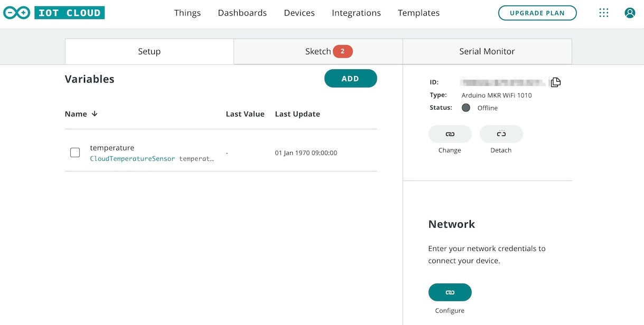644x325 pixels.
Task: Click the UPGRADE PLAN button
Action: coord(537,13)
